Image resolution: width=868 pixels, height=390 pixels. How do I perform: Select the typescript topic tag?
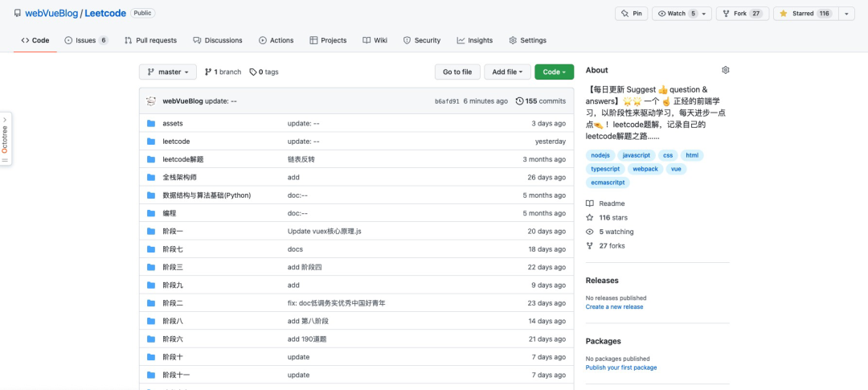(x=605, y=169)
